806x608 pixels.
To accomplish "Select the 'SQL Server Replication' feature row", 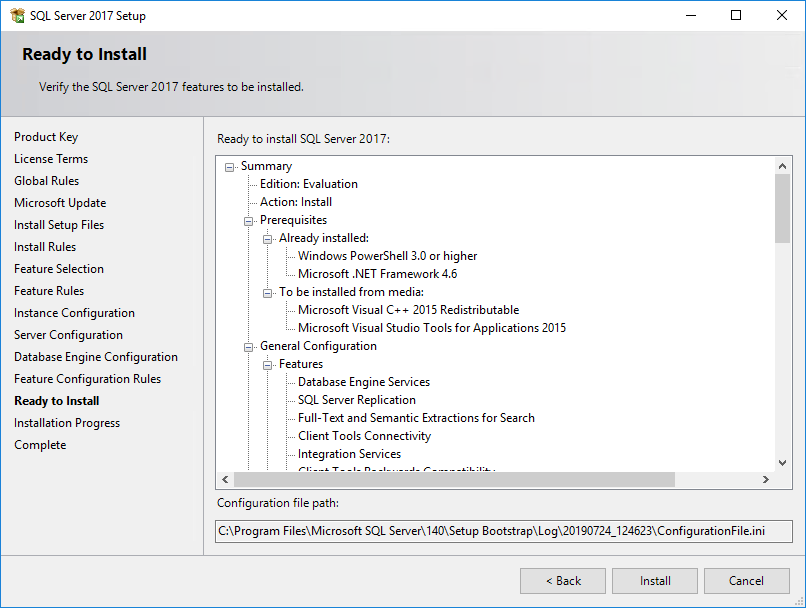I will tap(357, 400).
